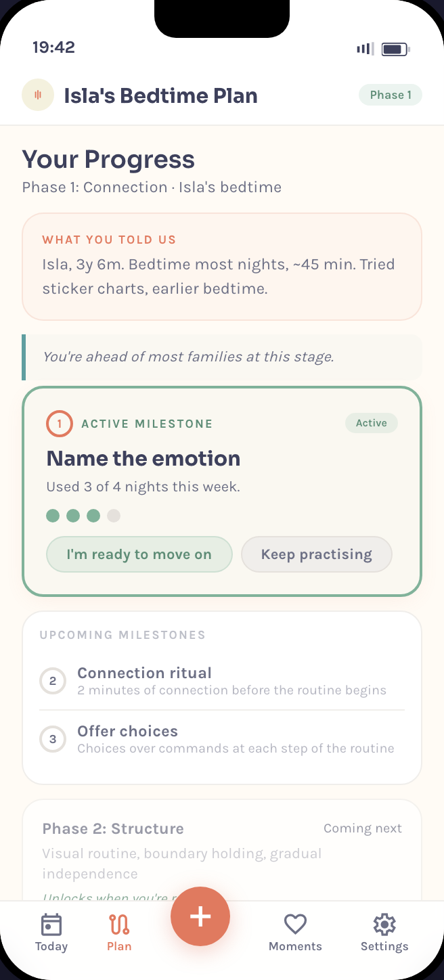Image resolution: width=444 pixels, height=980 pixels.
Task: Select 'Keep practising' for the emotion milestone
Action: tap(316, 554)
